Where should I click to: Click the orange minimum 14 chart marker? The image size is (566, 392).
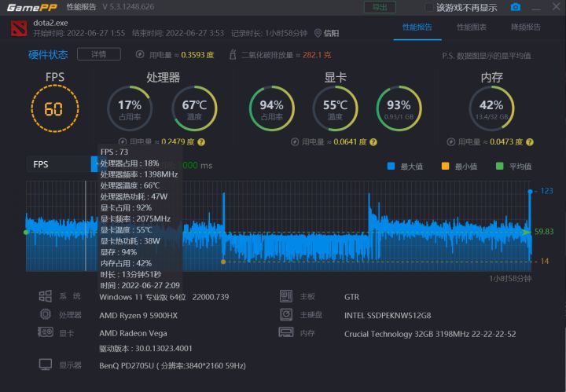pos(223,262)
